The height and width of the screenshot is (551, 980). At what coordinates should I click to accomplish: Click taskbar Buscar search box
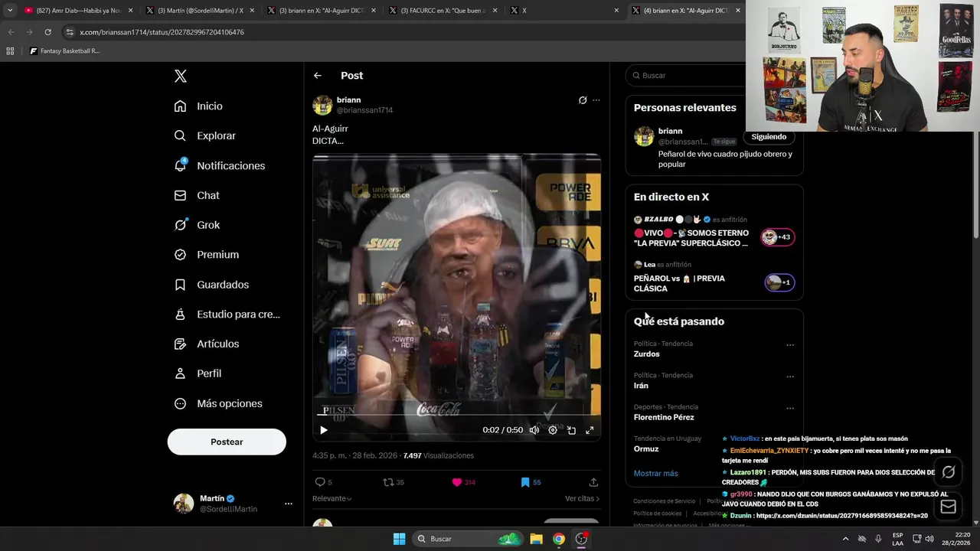(x=469, y=539)
